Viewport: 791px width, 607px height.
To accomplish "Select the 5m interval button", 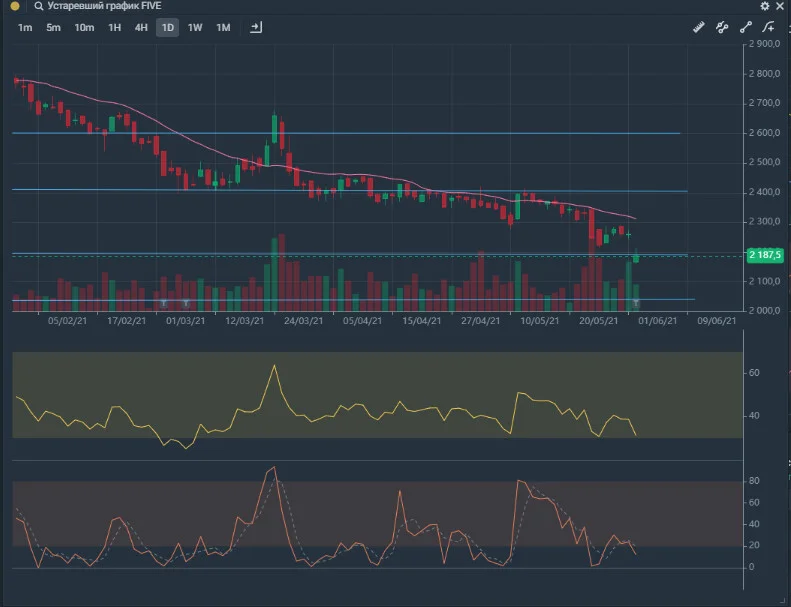I will (53, 28).
